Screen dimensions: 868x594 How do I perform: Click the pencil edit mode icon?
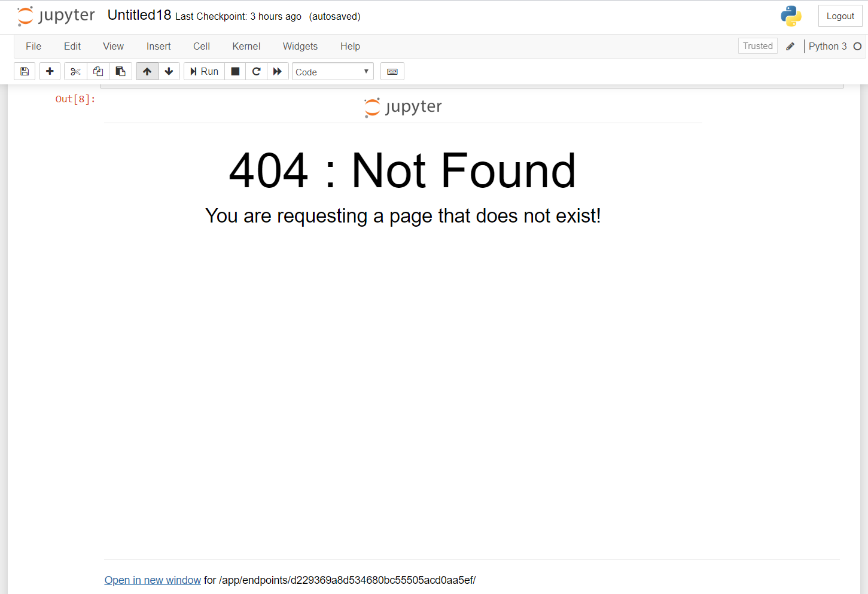790,46
